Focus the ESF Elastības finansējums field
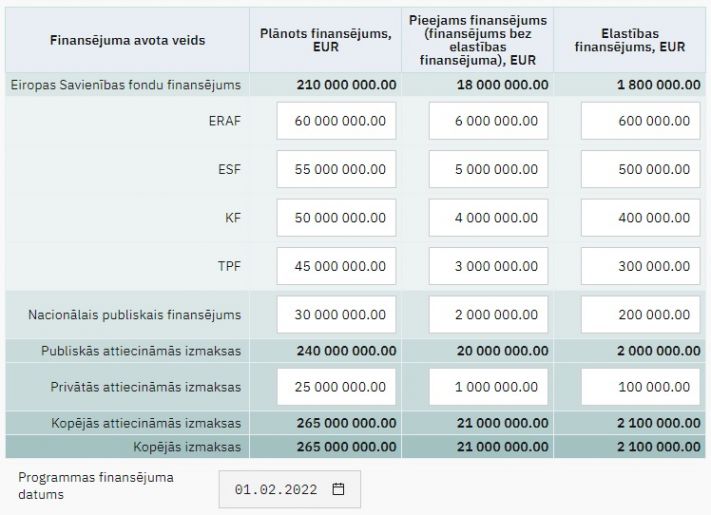 click(x=640, y=169)
